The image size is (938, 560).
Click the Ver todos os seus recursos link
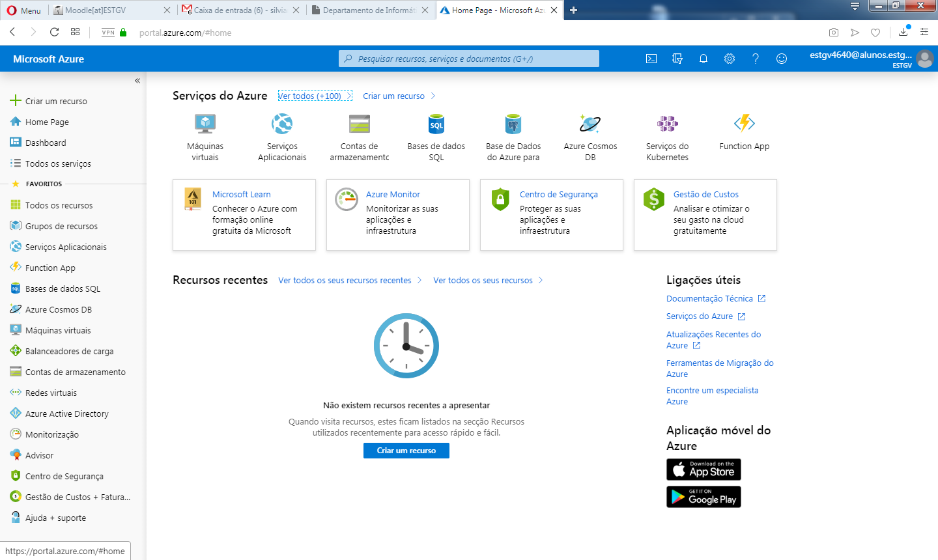pyautogui.click(x=488, y=280)
